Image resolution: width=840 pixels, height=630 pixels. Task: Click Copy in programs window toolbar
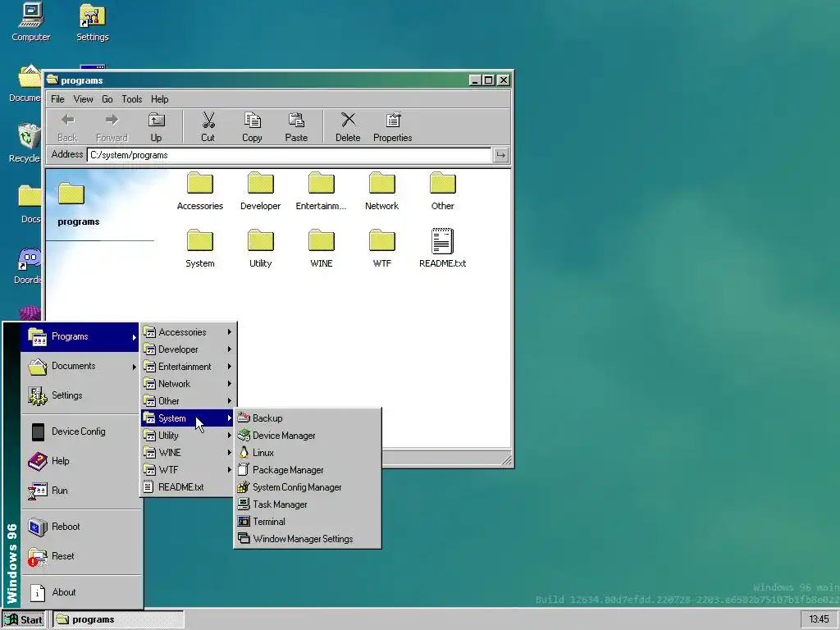tap(252, 127)
